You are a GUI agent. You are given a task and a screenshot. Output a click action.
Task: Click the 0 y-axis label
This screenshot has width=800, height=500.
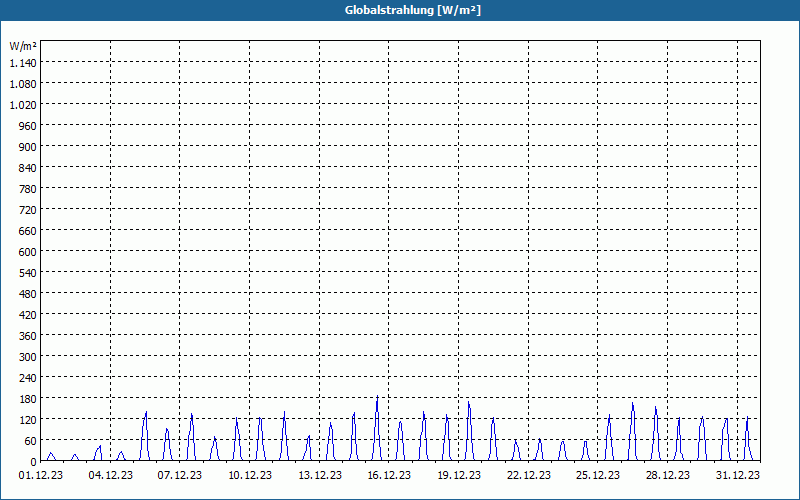[34, 462]
